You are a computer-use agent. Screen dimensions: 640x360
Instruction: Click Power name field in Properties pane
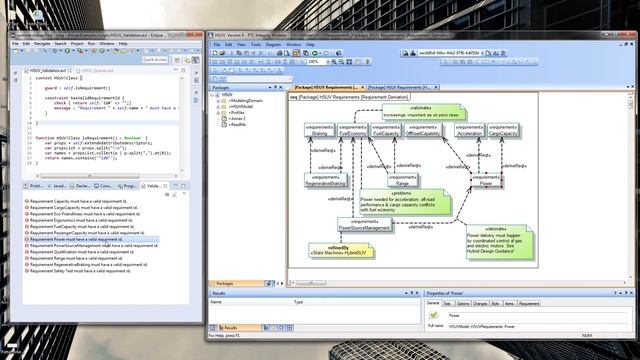537,316
